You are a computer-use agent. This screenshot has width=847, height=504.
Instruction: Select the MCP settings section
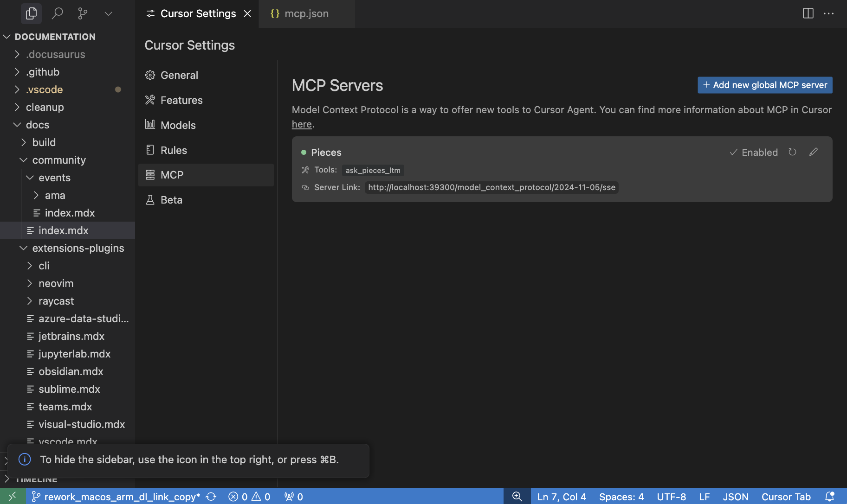click(x=206, y=175)
